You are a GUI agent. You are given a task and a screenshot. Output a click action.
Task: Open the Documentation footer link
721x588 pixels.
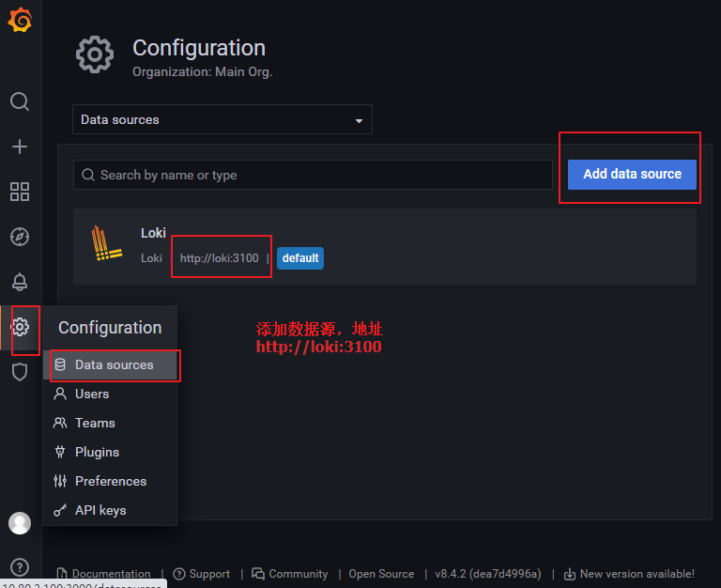pos(104,574)
